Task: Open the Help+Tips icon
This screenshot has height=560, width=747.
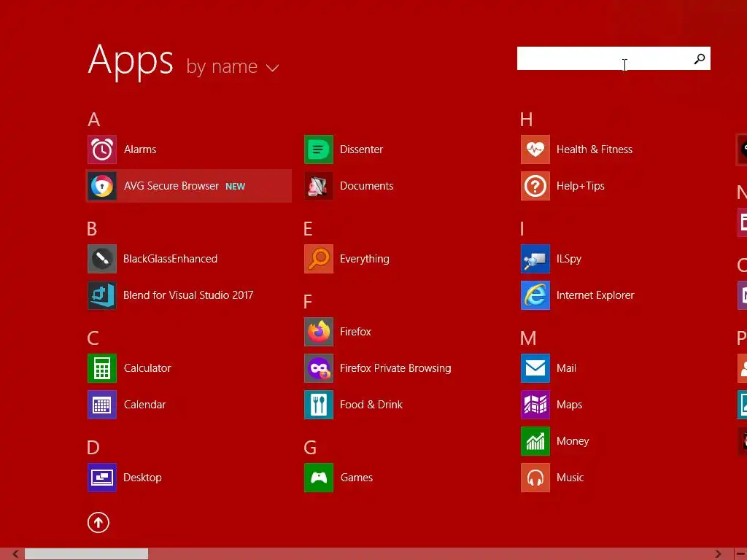Action: coord(535,186)
